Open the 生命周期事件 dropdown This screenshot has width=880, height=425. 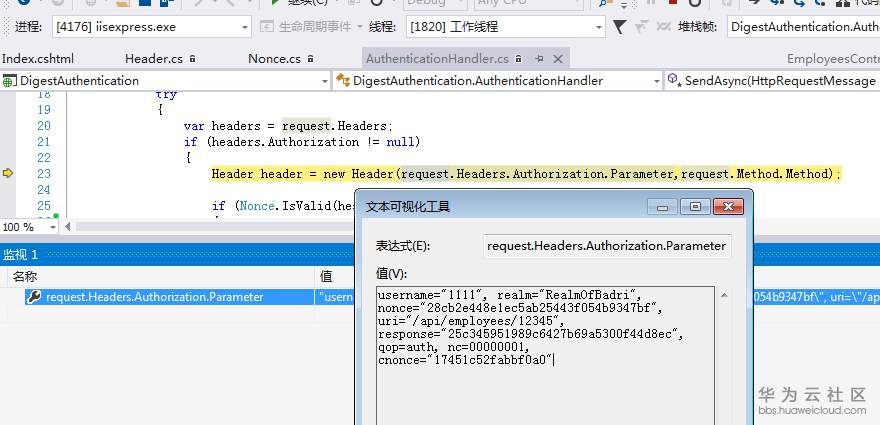[358, 27]
